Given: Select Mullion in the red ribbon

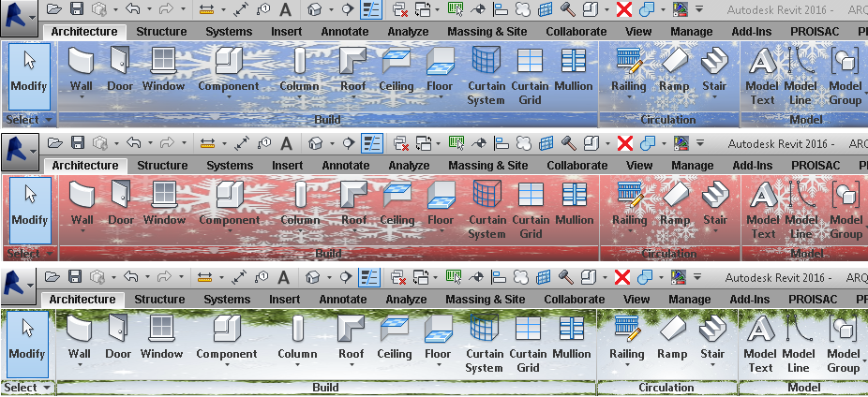Looking at the screenshot, I should [x=574, y=204].
